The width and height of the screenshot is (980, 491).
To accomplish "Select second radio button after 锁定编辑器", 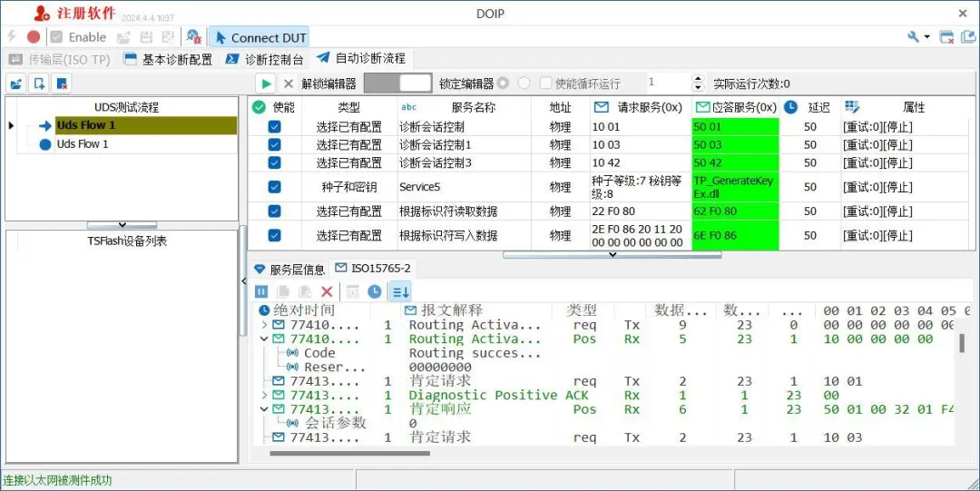I will pos(524,83).
